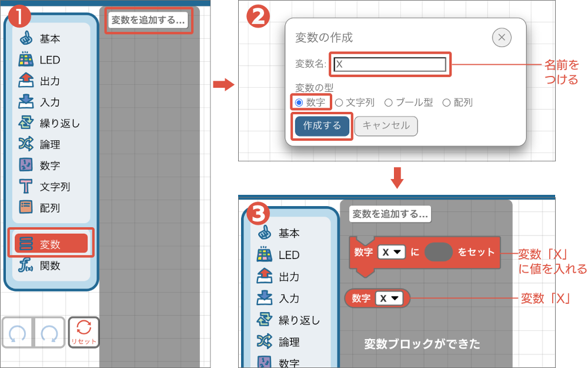The width and height of the screenshot is (588, 368).
Task: Click the 基本 hand icon in panel 3
Action: [x=265, y=233]
